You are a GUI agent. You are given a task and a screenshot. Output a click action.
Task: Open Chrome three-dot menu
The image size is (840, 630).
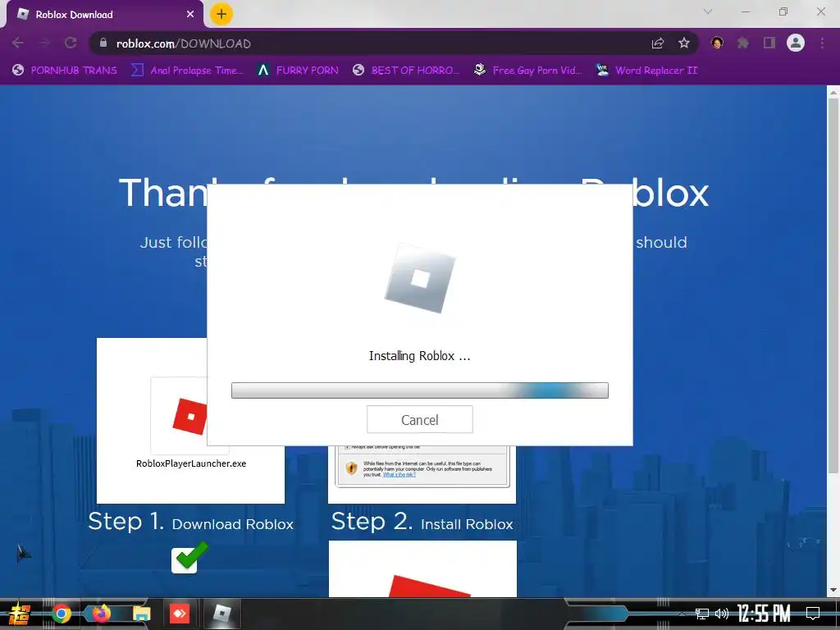point(822,43)
